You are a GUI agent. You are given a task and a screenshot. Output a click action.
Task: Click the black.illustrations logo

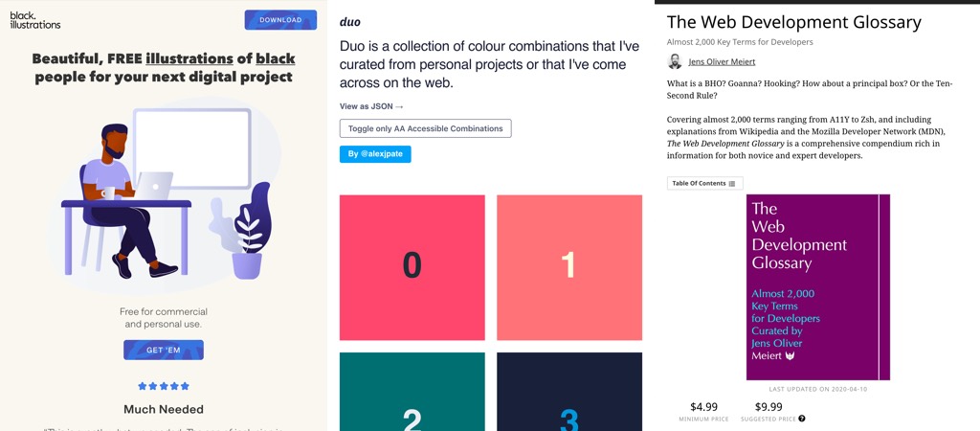pyautogui.click(x=35, y=20)
